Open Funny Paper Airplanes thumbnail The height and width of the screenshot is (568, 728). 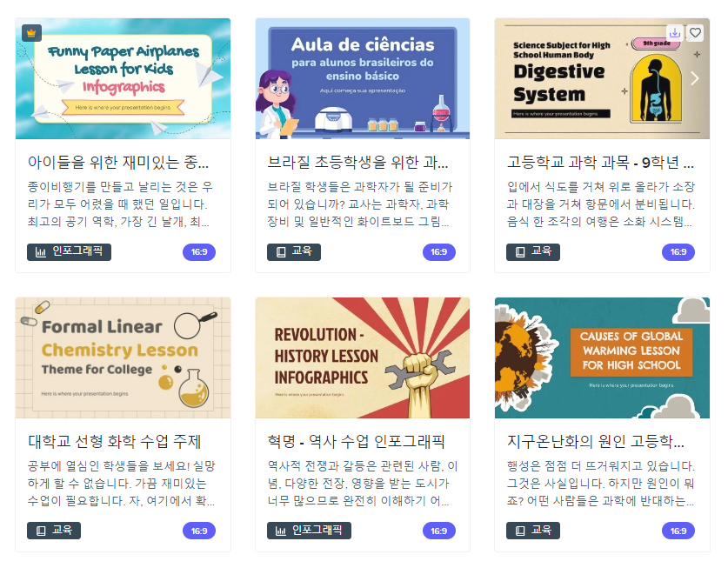click(123, 78)
